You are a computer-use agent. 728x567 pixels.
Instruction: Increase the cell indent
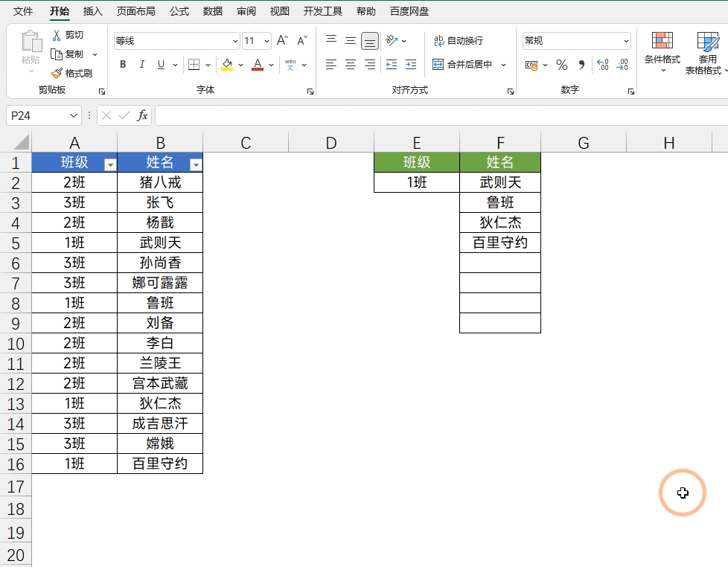[x=411, y=65]
